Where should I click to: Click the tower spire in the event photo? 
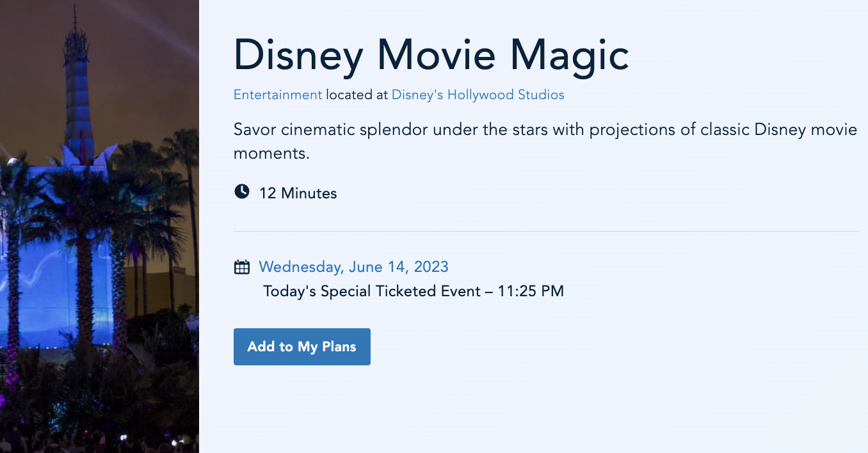(x=76, y=38)
